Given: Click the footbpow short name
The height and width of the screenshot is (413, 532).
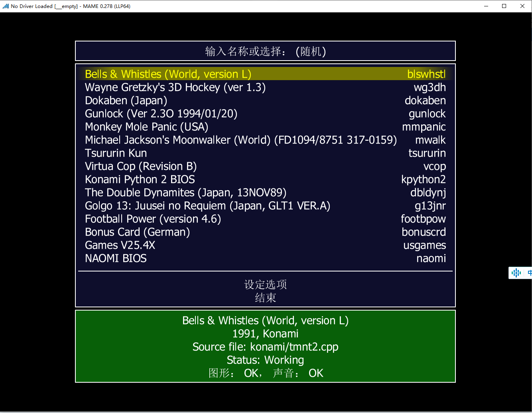Looking at the screenshot, I should click(423, 219).
